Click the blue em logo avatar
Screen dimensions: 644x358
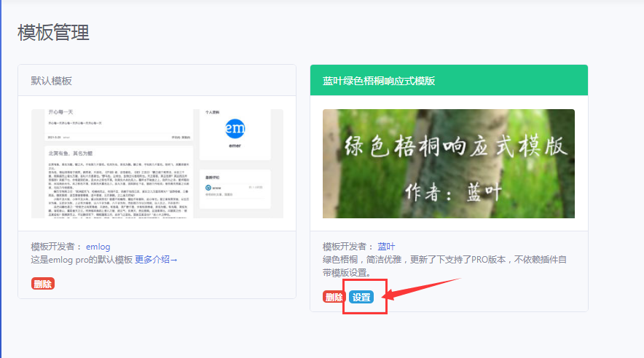[235, 129]
